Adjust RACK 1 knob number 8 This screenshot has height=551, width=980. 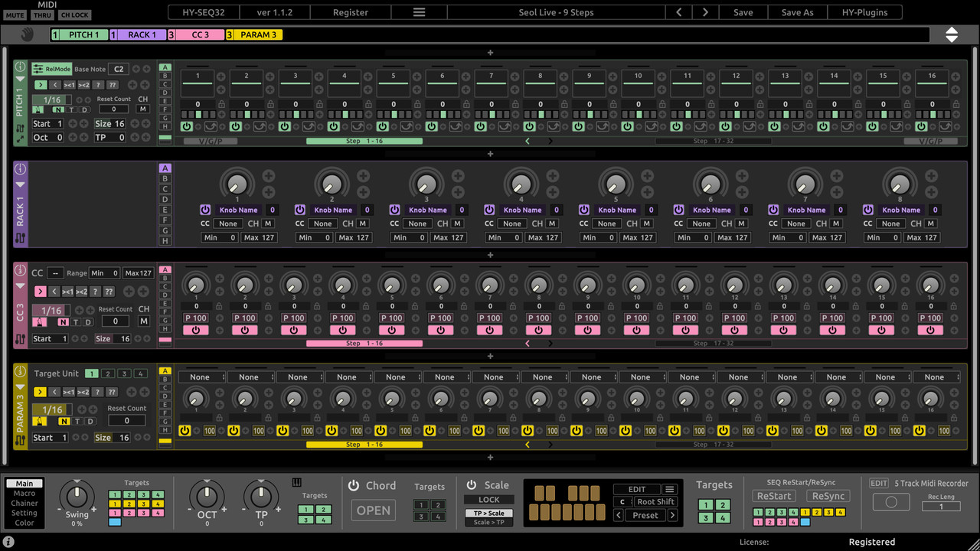click(900, 184)
